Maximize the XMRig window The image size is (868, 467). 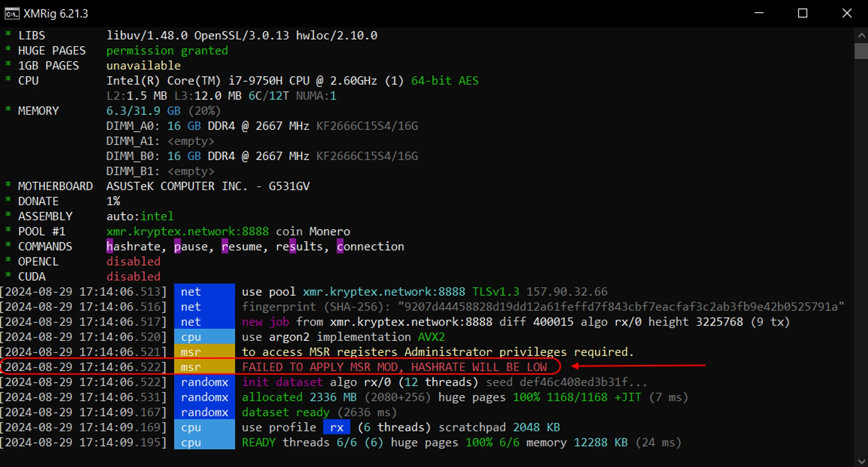[802, 13]
